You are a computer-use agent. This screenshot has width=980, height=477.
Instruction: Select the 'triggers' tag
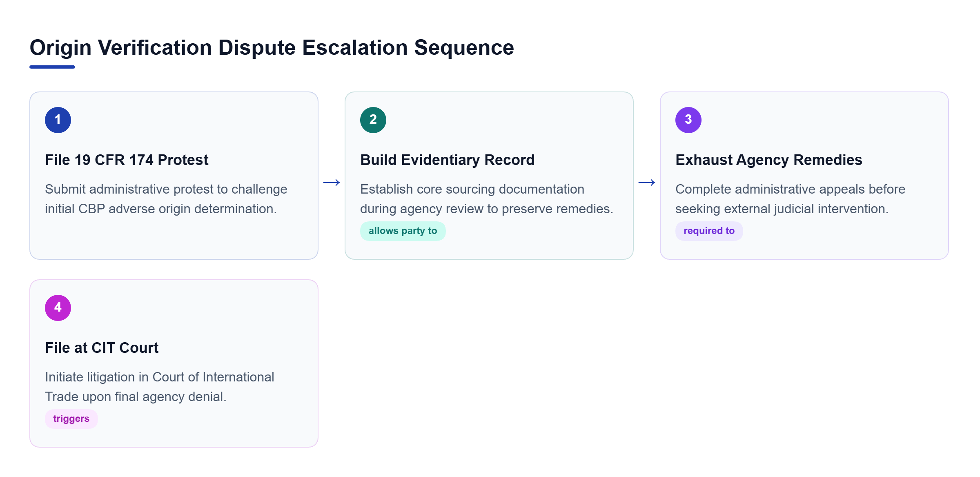[71, 419]
